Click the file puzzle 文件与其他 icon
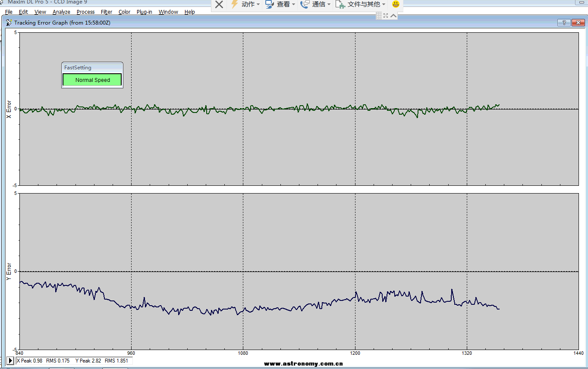This screenshot has width=588, height=369. click(340, 4)
